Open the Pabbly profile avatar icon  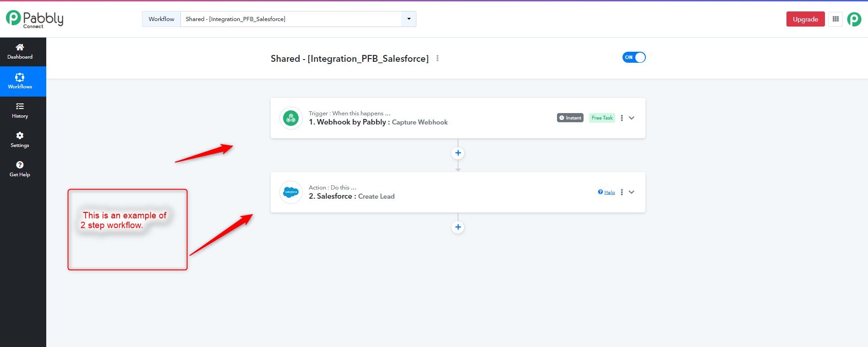tap(854, 19)
